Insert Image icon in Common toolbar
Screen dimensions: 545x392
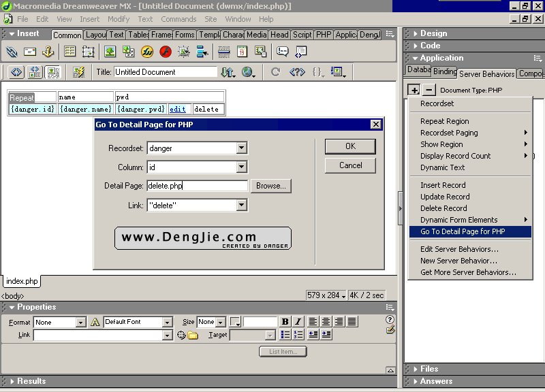(110, 52)
